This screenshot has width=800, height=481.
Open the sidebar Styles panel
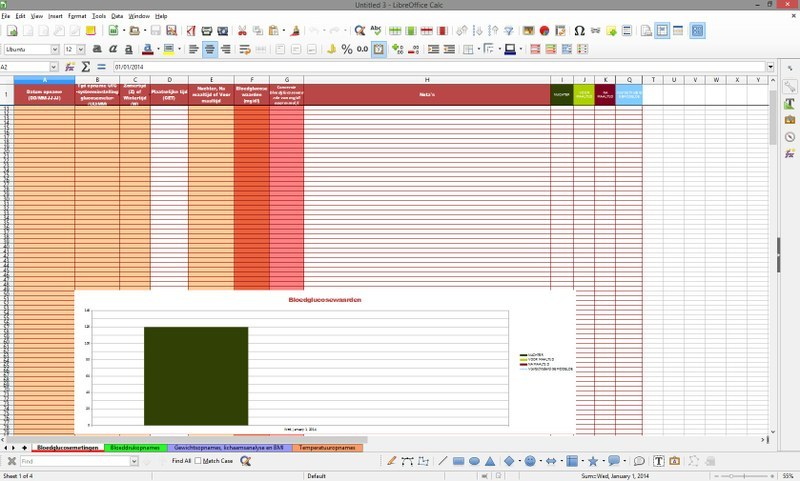(790, 104)
